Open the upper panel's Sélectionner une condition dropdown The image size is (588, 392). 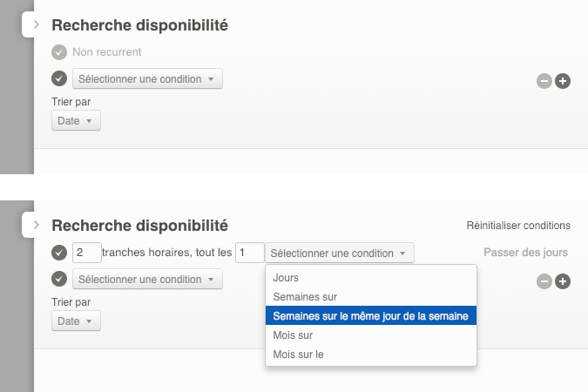click(147, 79)
